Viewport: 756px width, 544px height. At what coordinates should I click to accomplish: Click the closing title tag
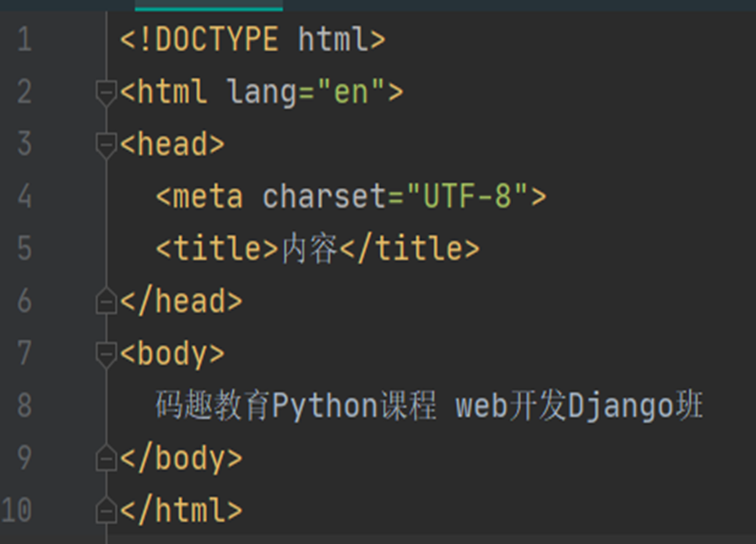point(410,249)
